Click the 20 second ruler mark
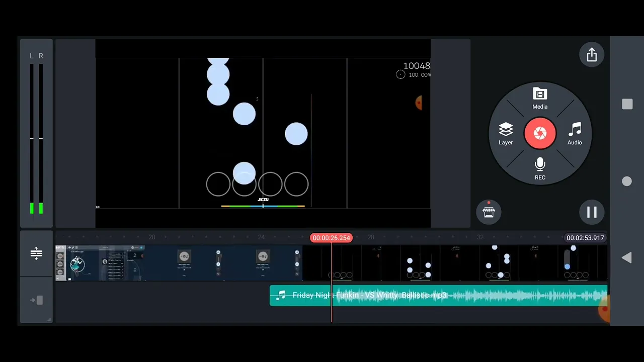 152,237
